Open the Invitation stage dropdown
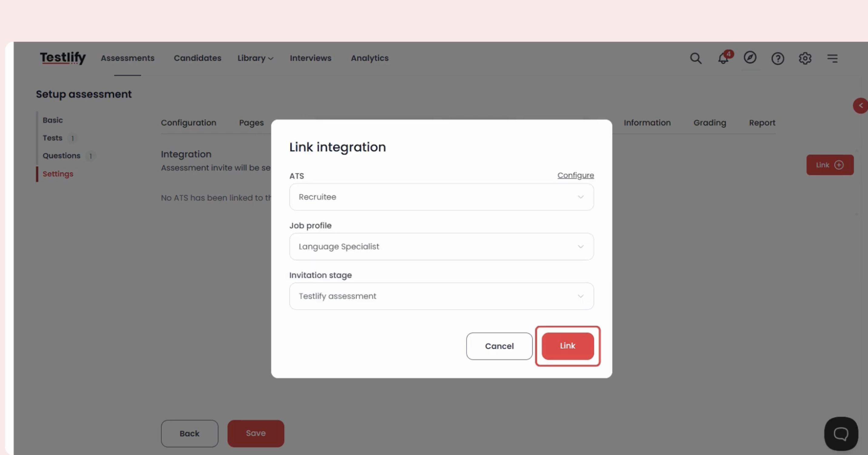This screenshot has width=868, height=455. (441, 296)
